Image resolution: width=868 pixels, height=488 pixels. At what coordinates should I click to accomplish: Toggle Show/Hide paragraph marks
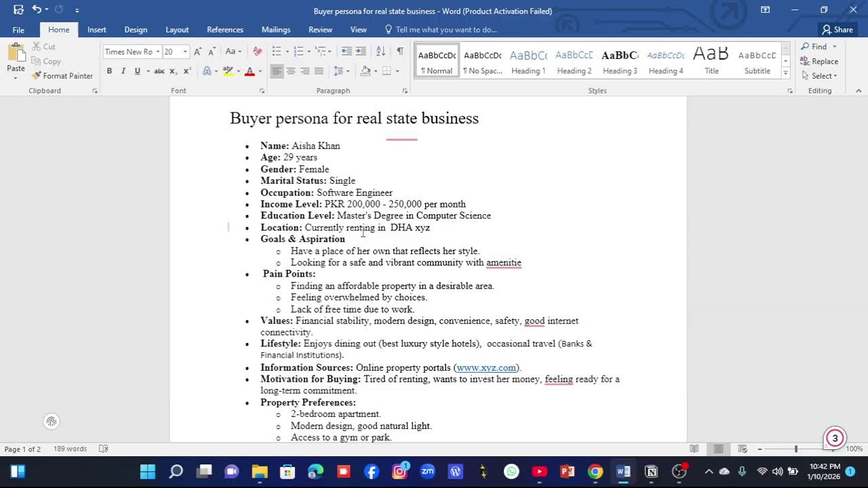coord(400,52)
